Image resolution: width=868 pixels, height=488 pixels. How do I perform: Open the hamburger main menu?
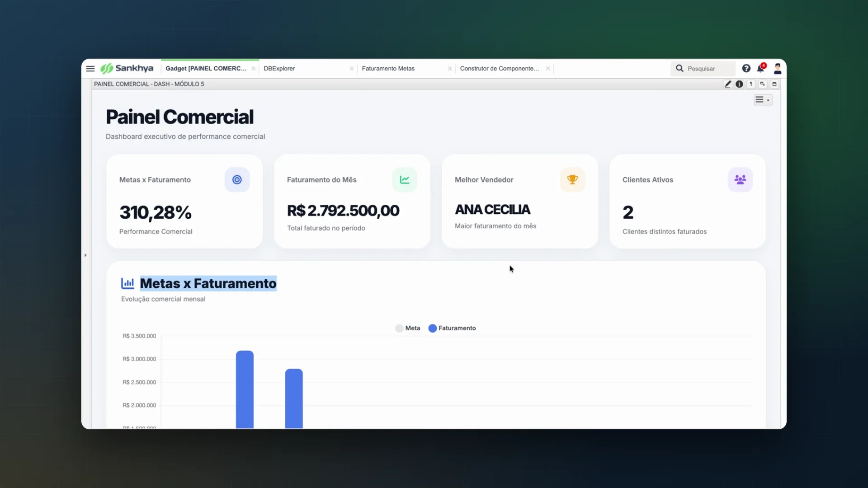[x=90, y=69]
